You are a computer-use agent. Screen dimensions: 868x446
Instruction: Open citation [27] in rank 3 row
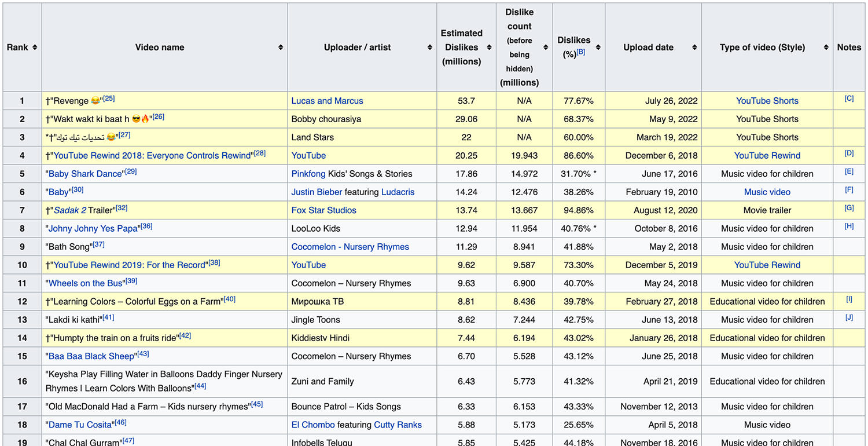pyautogui.click(x=124, y=135)
